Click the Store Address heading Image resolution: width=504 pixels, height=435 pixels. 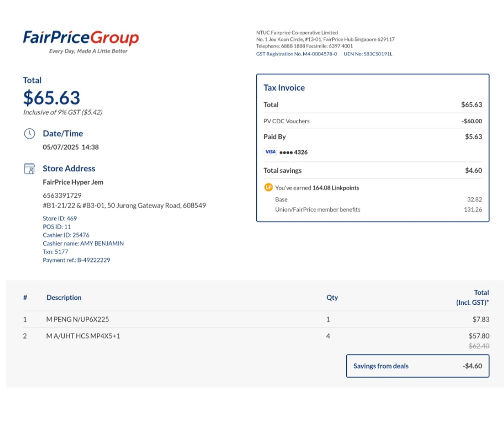click(x=69, y=168)
